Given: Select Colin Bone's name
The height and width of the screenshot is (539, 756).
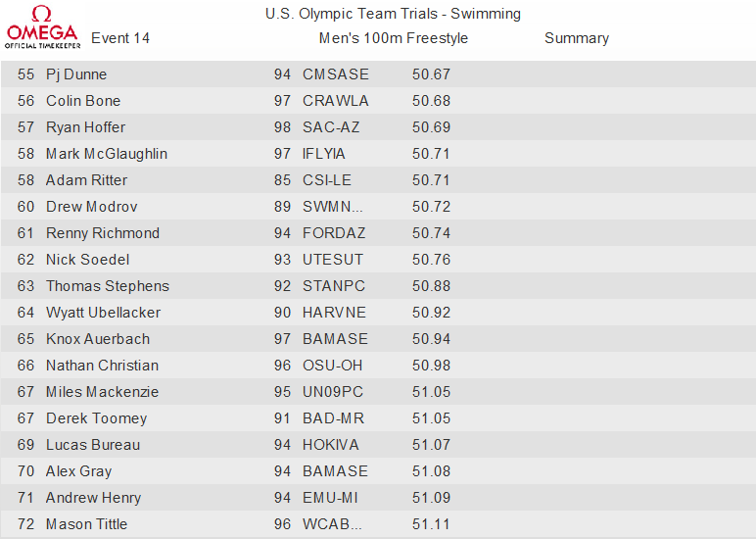Looking at the screenshot, I should (x=83, y=101).
